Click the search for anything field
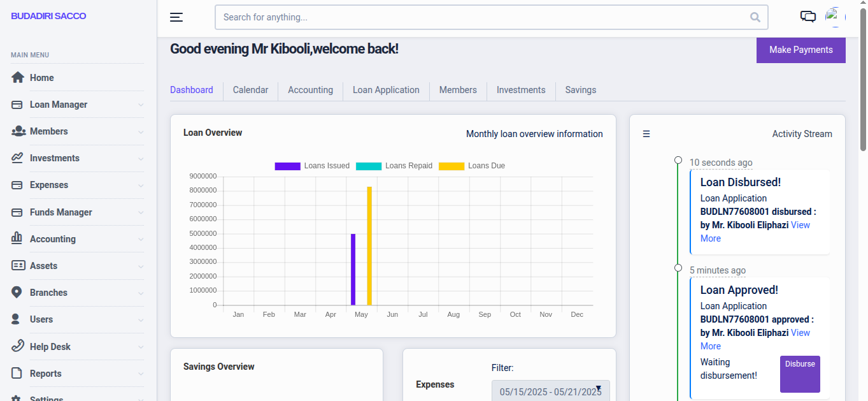This screenshot has width=868, height=401. pyautogui.click(x=491, y=17)
